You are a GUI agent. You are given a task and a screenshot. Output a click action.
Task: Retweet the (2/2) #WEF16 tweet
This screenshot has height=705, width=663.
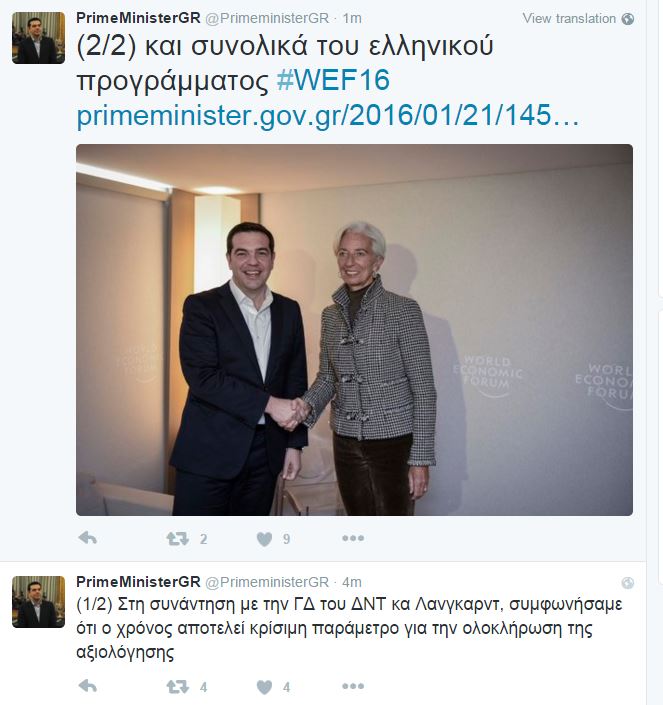(178, 538)
